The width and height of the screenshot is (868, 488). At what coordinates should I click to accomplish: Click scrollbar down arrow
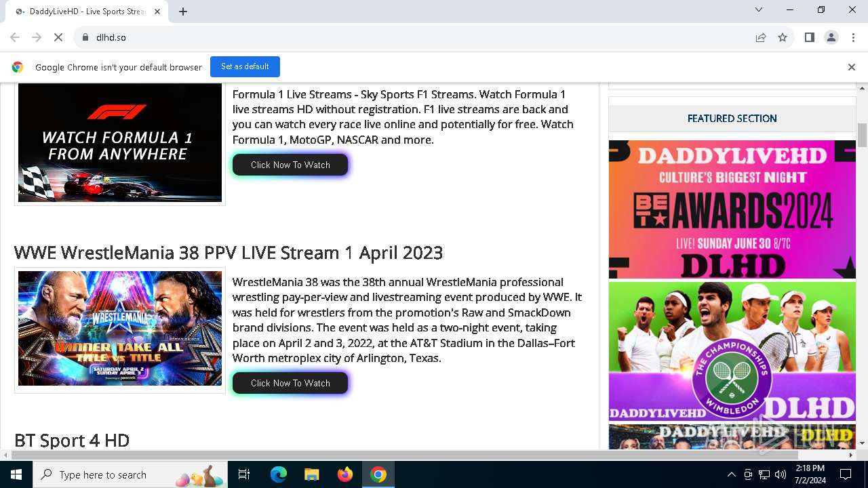[862, 443]
